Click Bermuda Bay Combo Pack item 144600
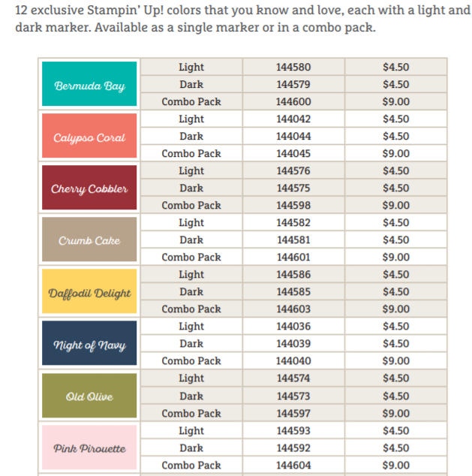472x476 pixels. coord(293,102)
